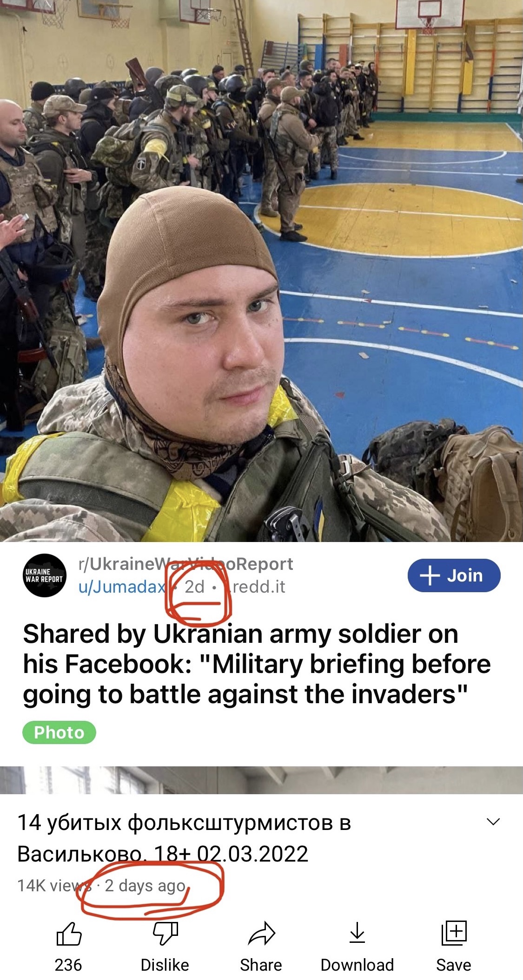Expand the video description chevron
The width and height of the screenshot is (523, 980).
tap(493, 822)
